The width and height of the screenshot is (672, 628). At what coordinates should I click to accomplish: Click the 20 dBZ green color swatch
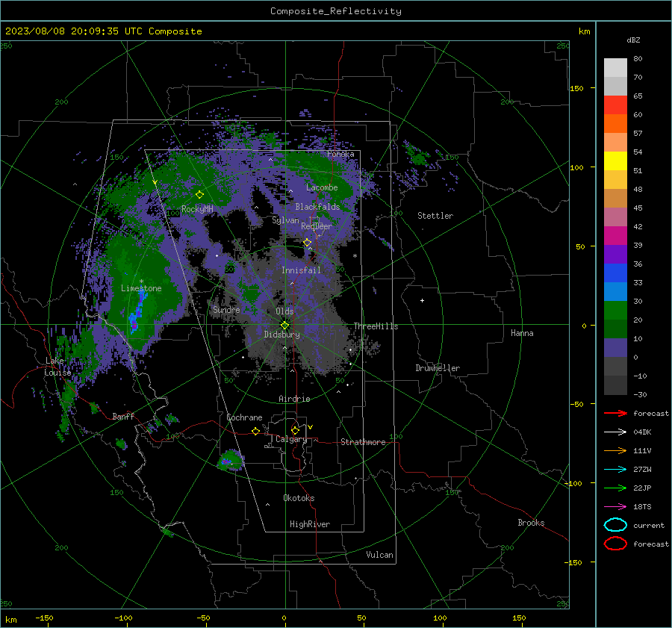pyautogui.click(x=615, y=311)
